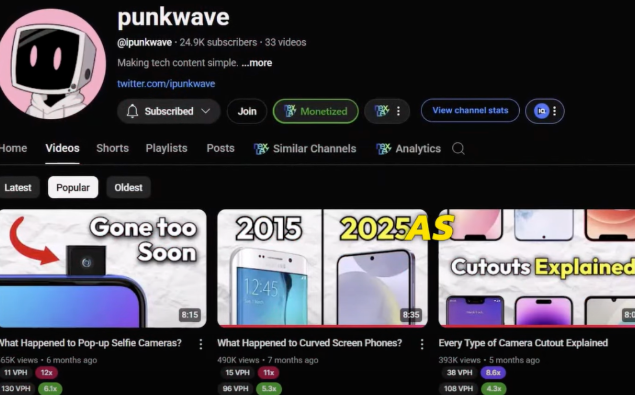Click the notification bell icon in Subscribed
Screen dimensions: 635x395
coord(132,111)
